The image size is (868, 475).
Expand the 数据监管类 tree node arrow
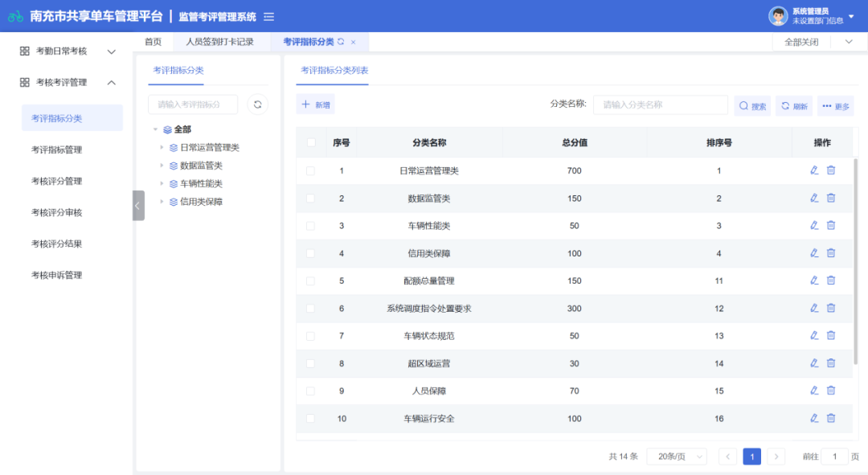pyautogui.click(x=162, y=166)
